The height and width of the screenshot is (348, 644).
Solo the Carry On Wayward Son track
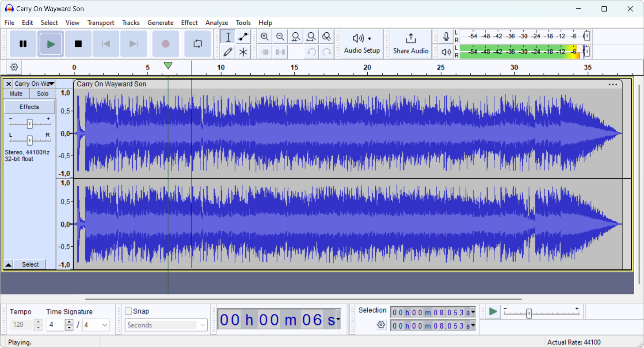click(x=42, y=94)
